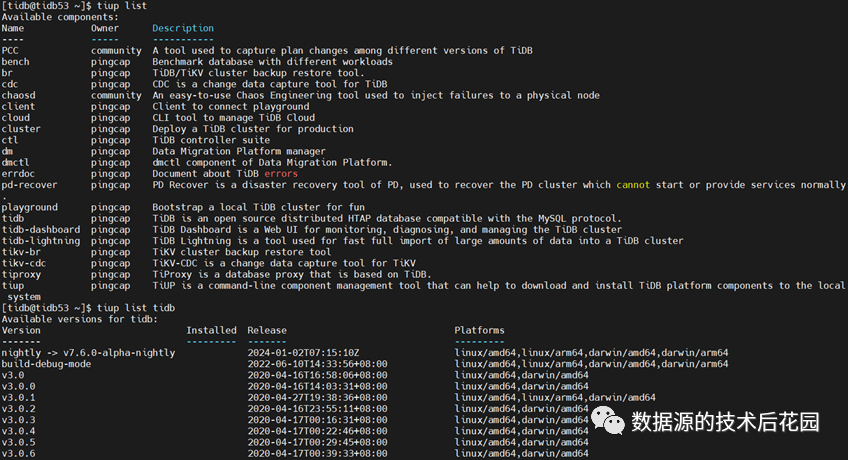Click the chaosd component name
The height and width of the screenshot is (460, 848).
(x=20, y=96)
